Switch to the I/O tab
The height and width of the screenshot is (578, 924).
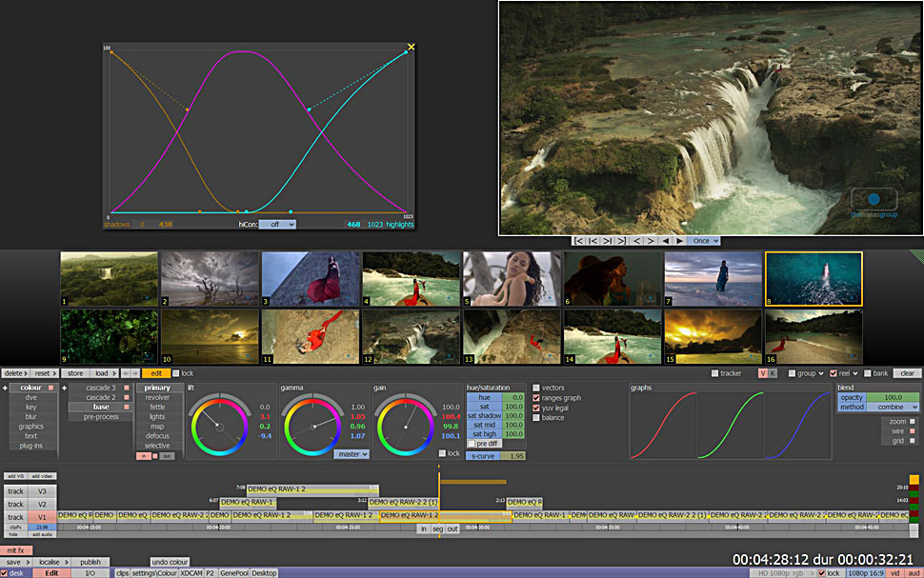pos(90,573)
